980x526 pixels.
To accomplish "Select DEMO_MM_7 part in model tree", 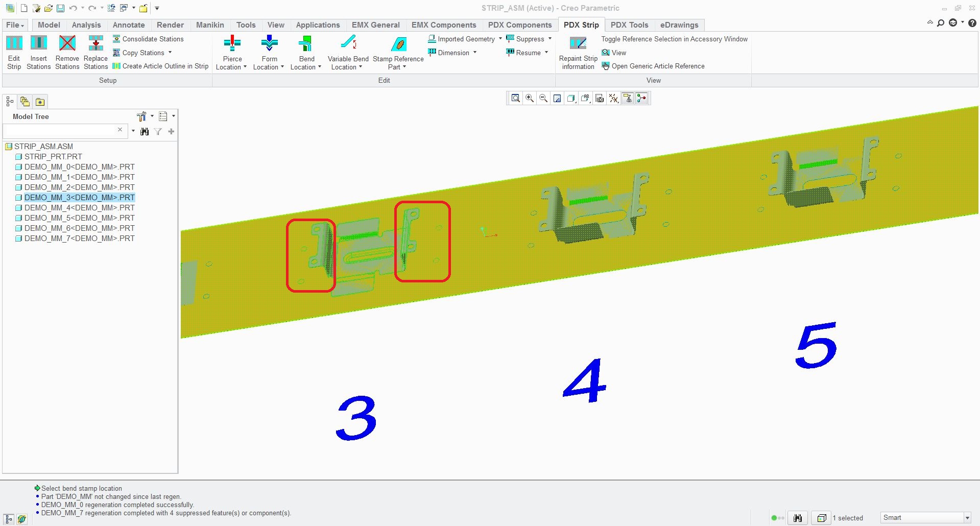I will point(75,238).
